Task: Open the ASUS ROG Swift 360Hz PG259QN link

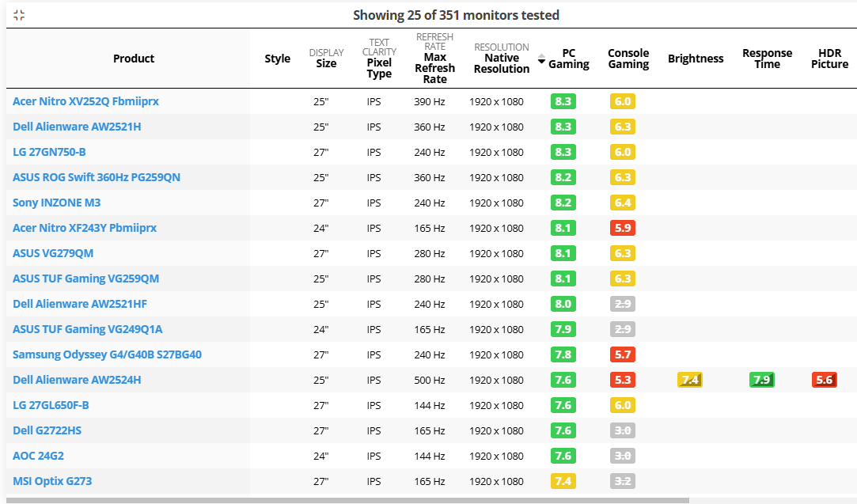Action: click(x=97, y=177)
